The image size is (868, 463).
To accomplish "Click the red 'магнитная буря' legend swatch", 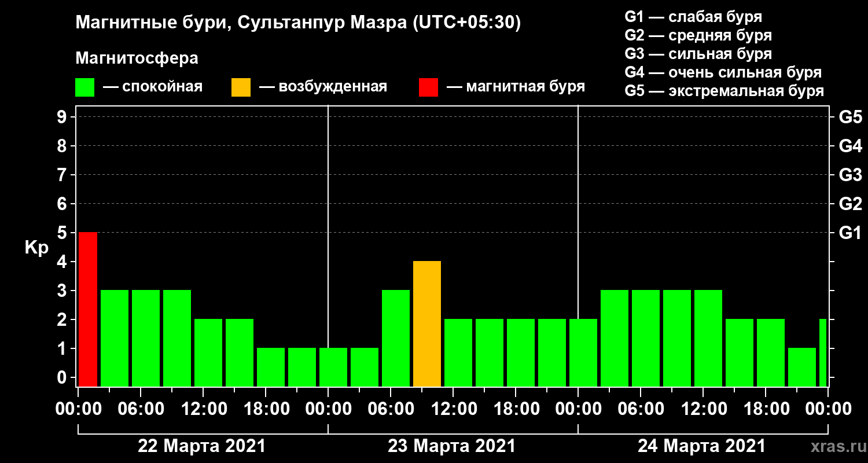I will [428, 87].
